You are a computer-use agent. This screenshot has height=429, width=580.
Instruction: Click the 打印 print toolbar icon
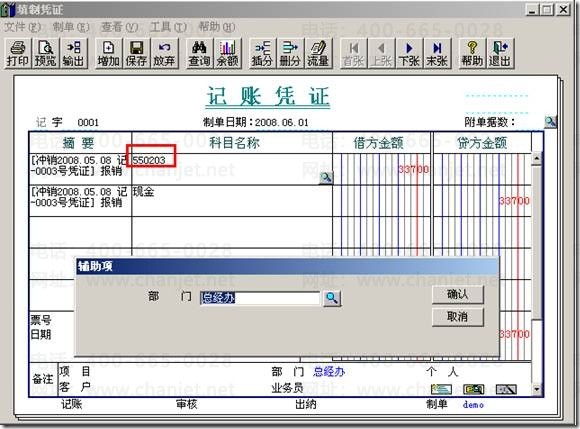tap(17, 54)
